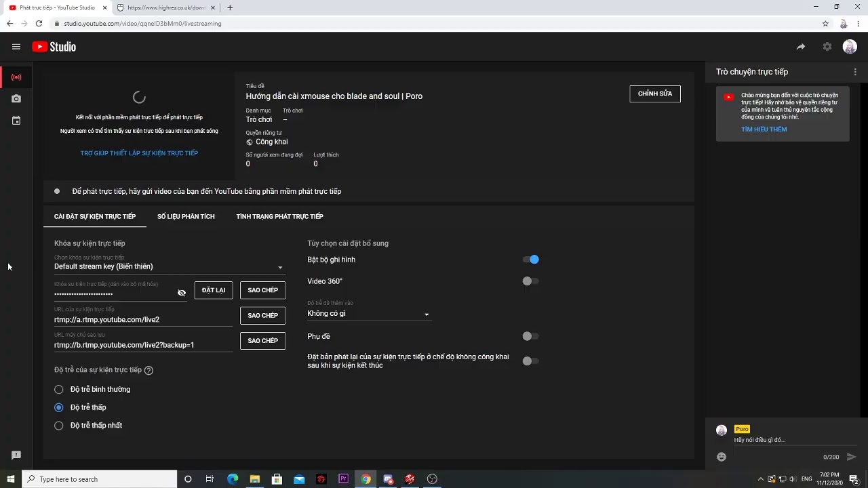The width and height of the screenshot is (868, 488).
Task: Select Độ trễ thấp radio option
Action: 59,407
